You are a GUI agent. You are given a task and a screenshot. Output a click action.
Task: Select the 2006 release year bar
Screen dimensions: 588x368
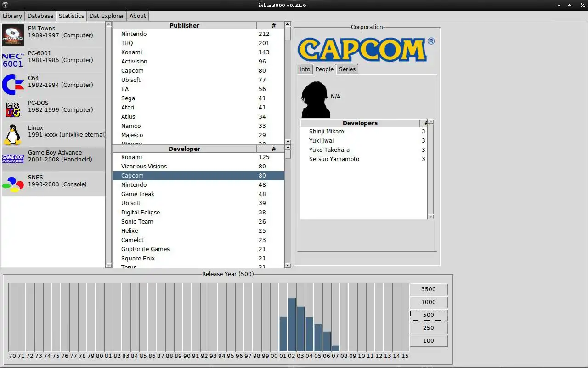pyautogui.click(x=327, y=342)
